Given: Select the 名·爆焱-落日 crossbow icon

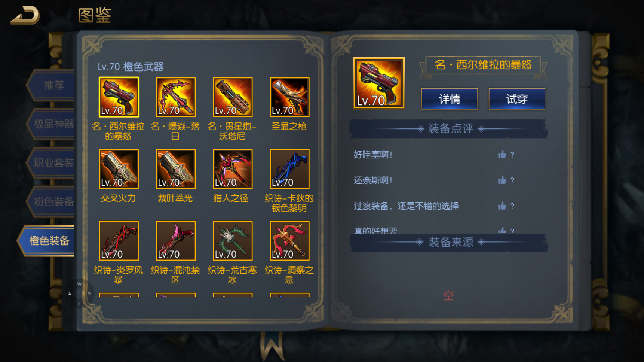Looking at the screenshot, I should (x=176, y=97).
